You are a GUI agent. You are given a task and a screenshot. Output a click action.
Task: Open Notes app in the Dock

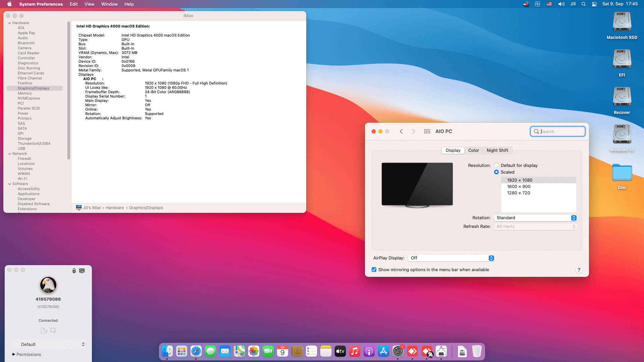326,351
